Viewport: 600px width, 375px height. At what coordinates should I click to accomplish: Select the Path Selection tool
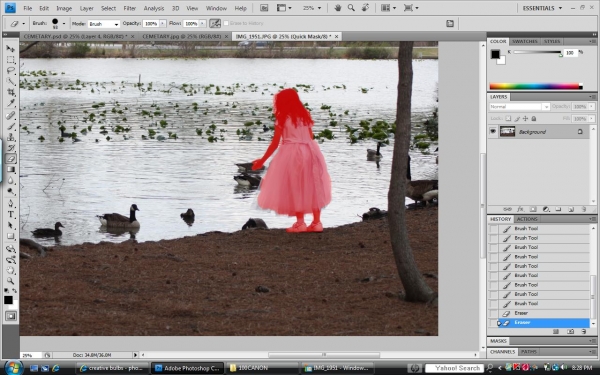[10, 225]
